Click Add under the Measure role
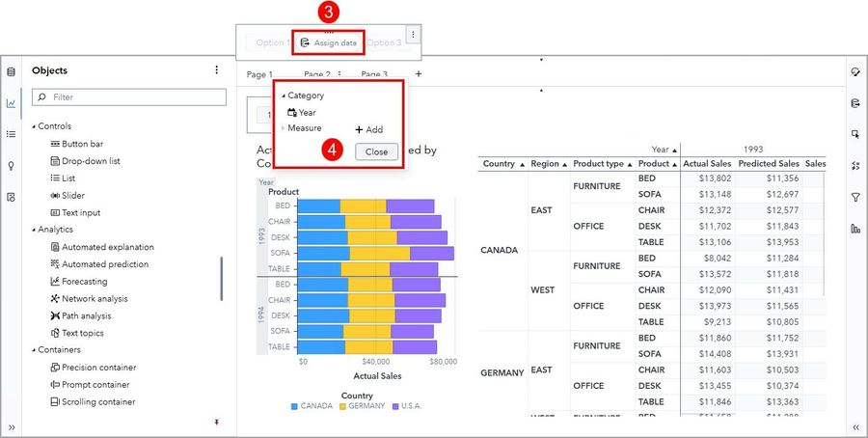The height and width of the screenshot is (438, 868). 369,129
